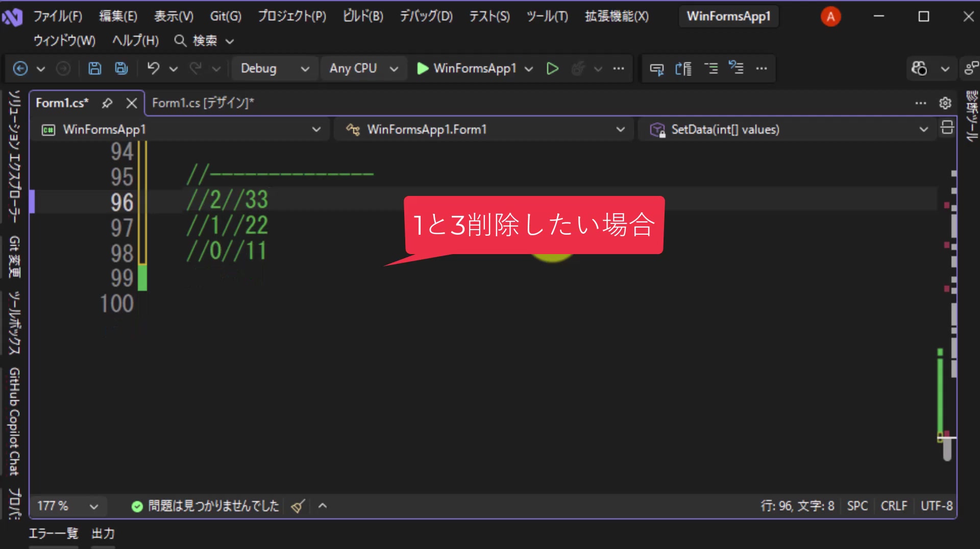Open the Debug configuration dropdown
The image size is (980, 549).
tap(276, 68)
